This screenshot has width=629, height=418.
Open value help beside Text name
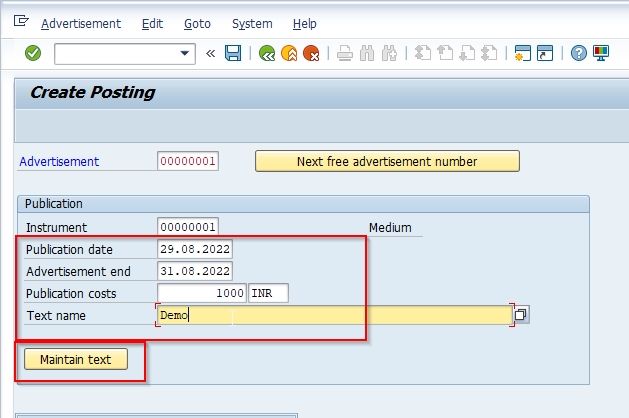[x=521, y=315]
